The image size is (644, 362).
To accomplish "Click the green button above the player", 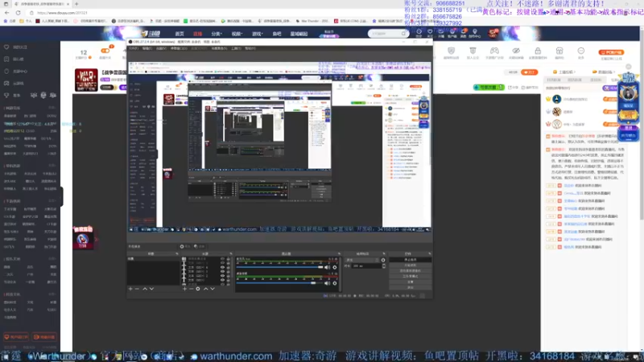I will pyautogui.click(x=489, y=88).
